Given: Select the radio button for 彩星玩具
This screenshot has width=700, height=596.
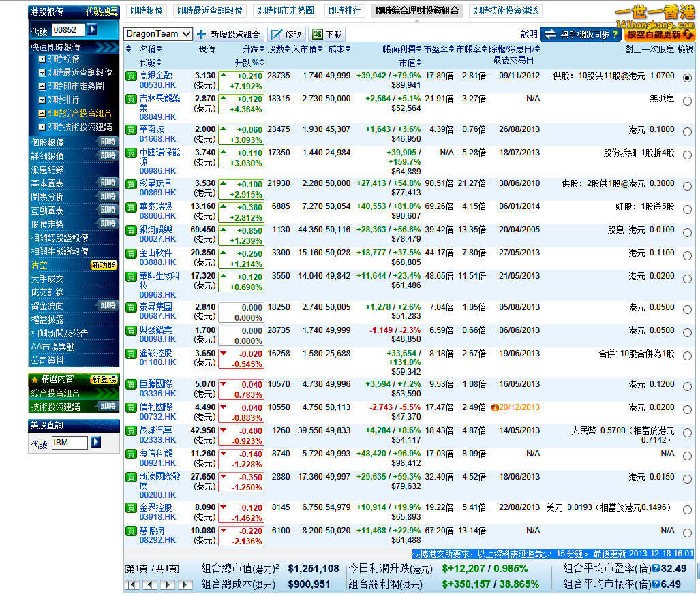Looking at the screenshot, I should point(687,186).
